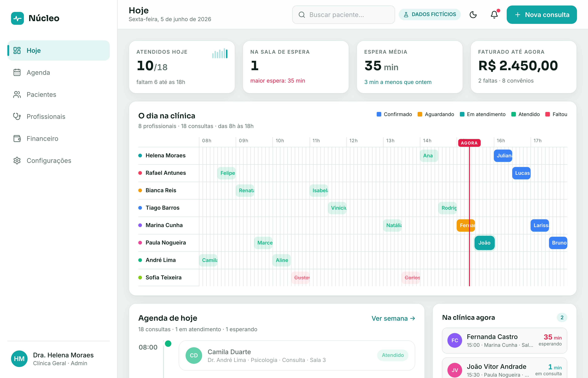The height and width of the screenshot is (378, 588).
Task: Open the Agenda calendar icon in sidebar
Action: (17, 72)
